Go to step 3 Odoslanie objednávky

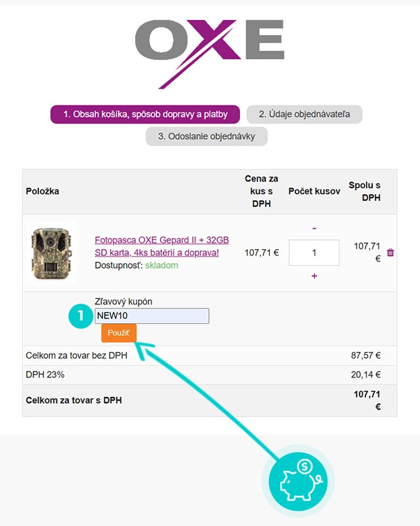point(206,136)
